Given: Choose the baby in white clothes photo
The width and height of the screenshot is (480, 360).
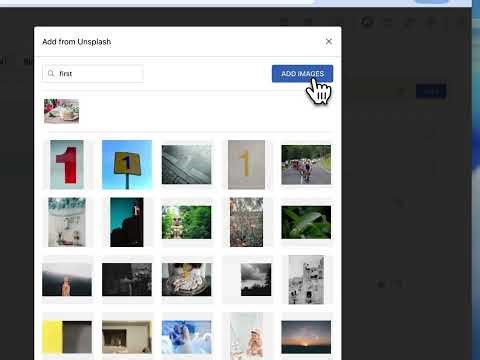Looking at the screenshot, I should tap(246, 336).
